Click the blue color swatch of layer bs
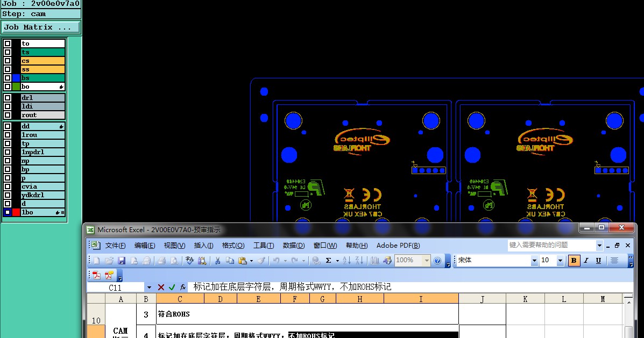This screenshot has width=644, height=338. pos(16,78)
